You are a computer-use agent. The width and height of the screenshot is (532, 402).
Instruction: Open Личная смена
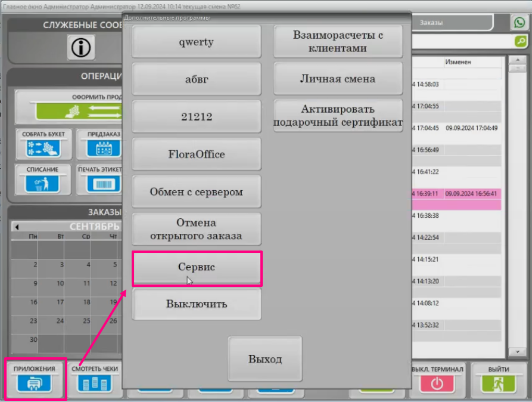[x=338, y=79]
